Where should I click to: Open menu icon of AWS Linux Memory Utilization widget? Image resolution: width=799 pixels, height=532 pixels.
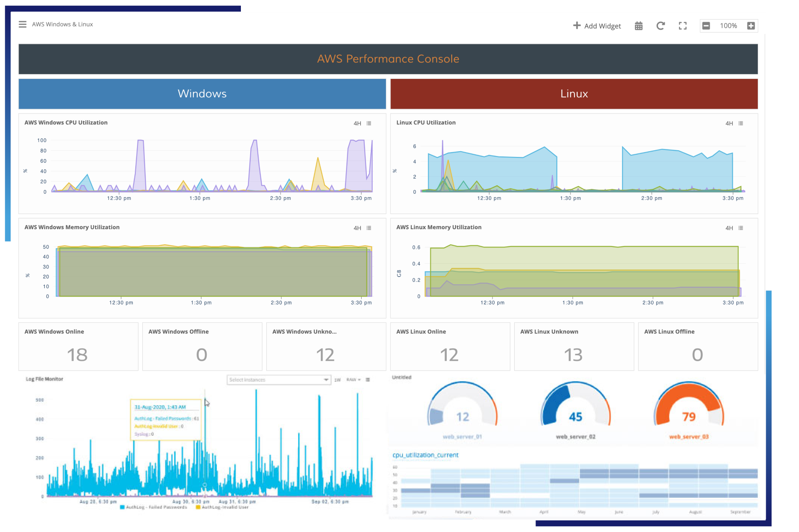click(740, 228)
